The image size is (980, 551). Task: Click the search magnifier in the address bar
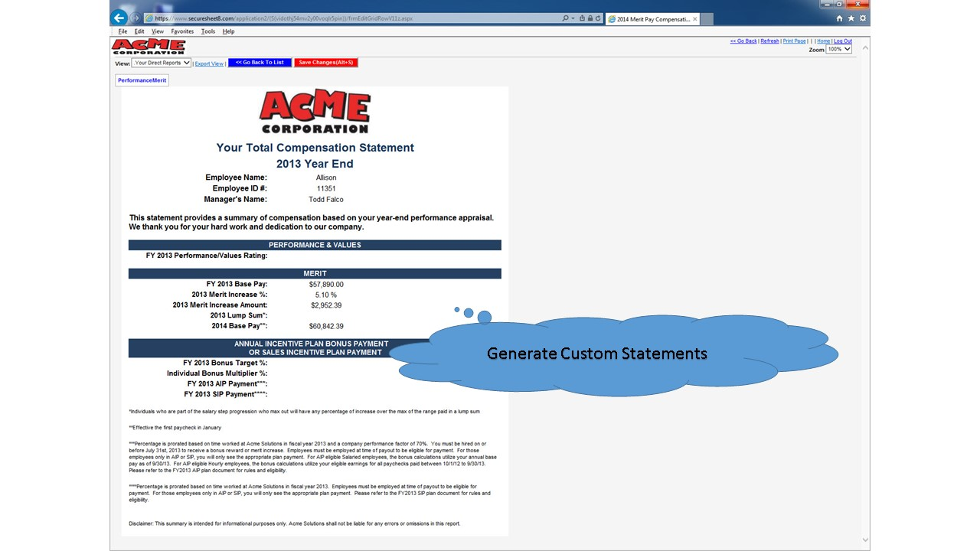click(x=565, y=18)
